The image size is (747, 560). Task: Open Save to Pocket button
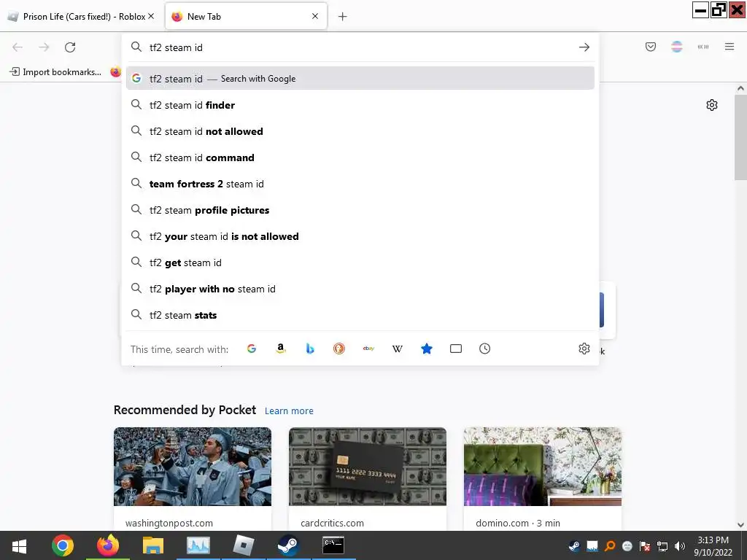650,47
